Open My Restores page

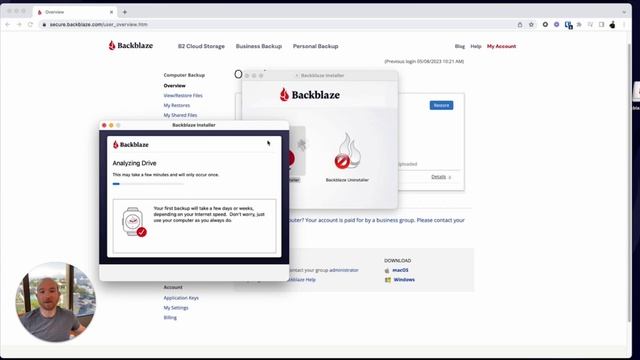177,105
